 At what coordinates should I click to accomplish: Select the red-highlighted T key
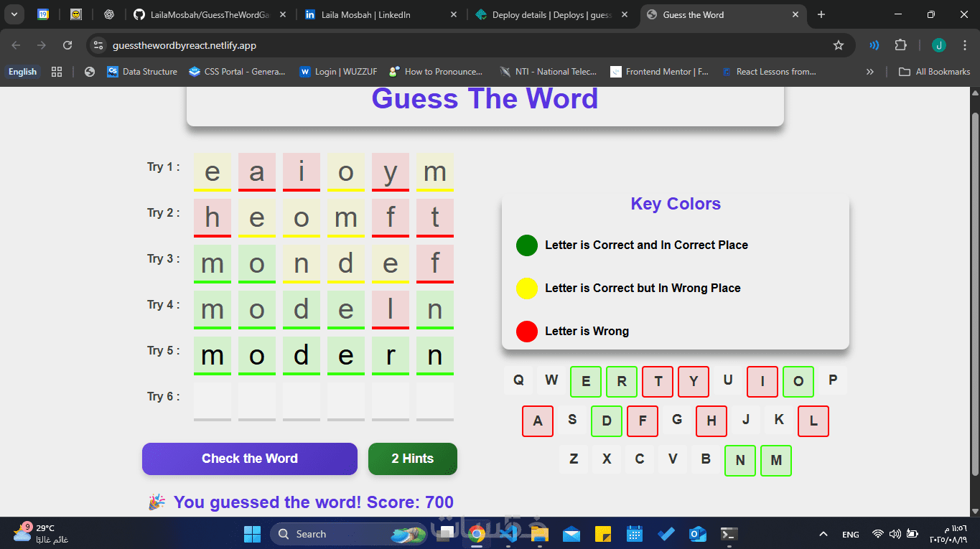click(658, 382)
